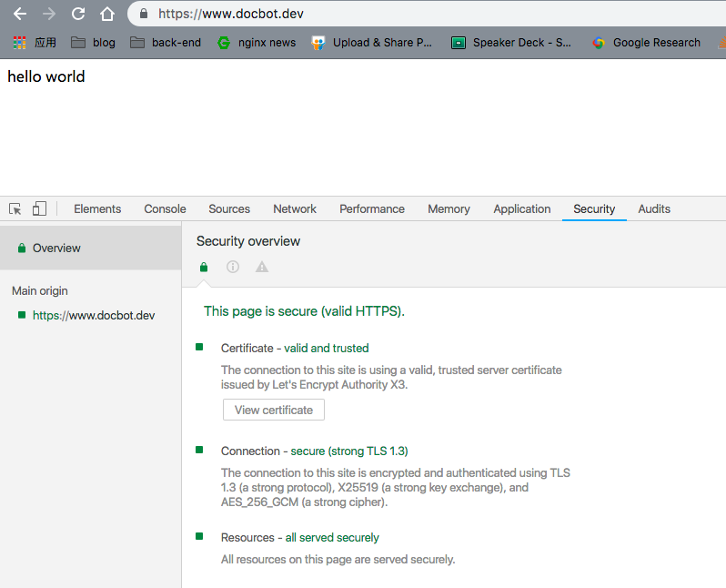Switch to the Console tab
Image resolution: width=726 pixels, height=588 pixels.
click(165, 208)
